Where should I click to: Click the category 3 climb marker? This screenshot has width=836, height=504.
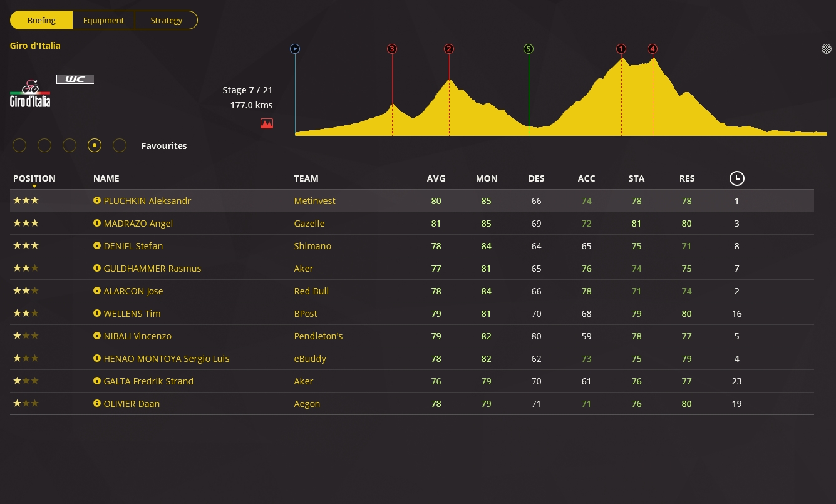pyautogui.click(x=392, y=49)
